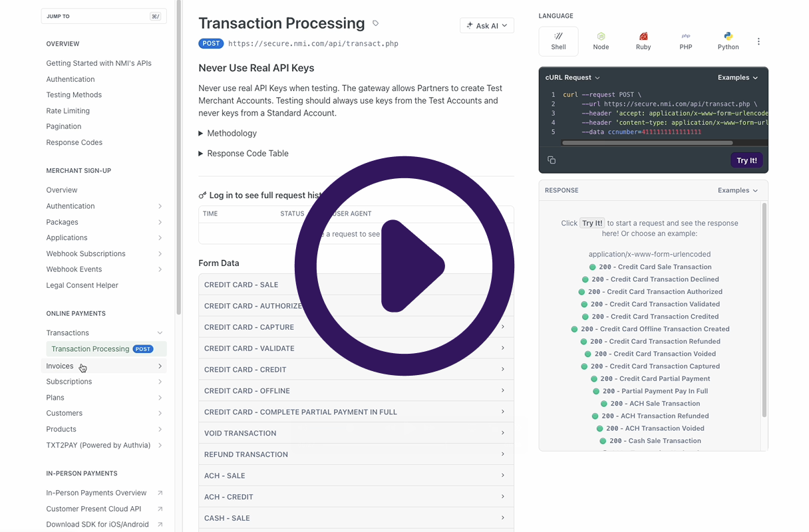Go to the Rate Limiting page

point(68,110)
